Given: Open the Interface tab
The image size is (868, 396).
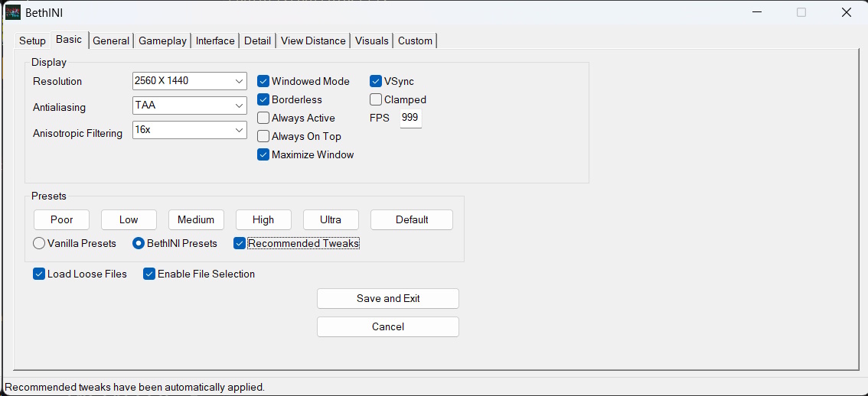Looking at the screenshot, I should [215, 41].
